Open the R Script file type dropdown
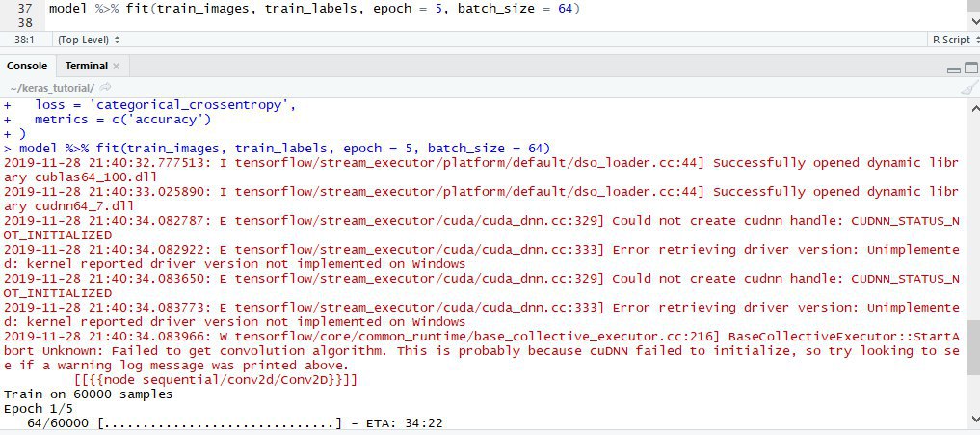 pos(955,40)
